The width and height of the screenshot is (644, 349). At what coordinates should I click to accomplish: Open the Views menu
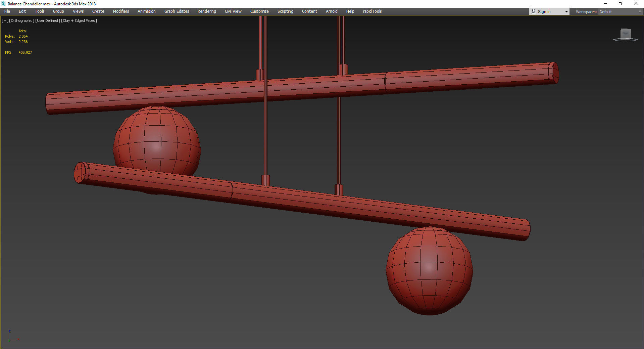(x=78, y=11)
